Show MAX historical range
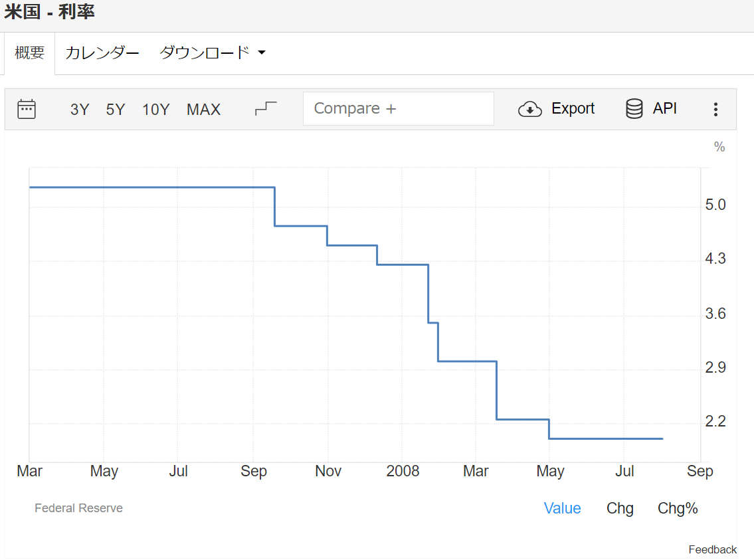This screenshot has height=560, width=754. (203, 110)
